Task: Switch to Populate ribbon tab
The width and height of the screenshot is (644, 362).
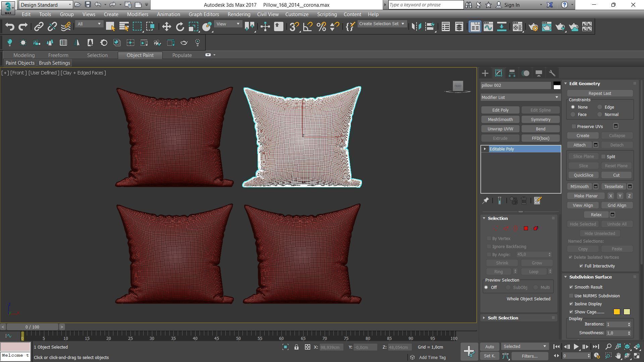Action: (182, 55)
